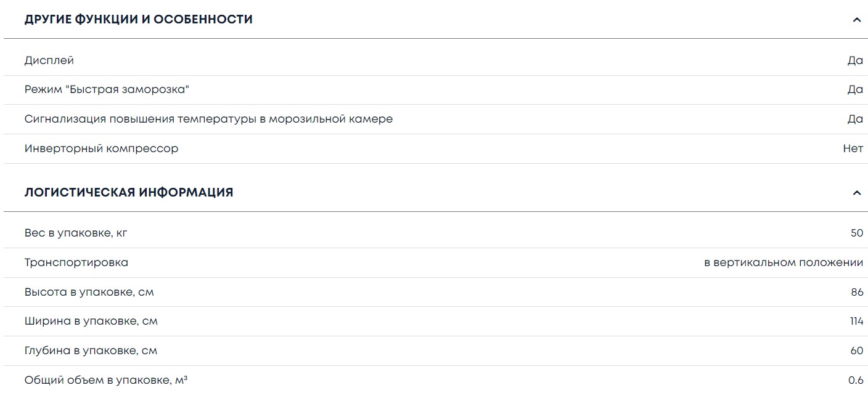Click the "Глубина в упаковке, см" label
Image resolution: width=868 pixels, height=393 pixels.
(x=91, y=350)
